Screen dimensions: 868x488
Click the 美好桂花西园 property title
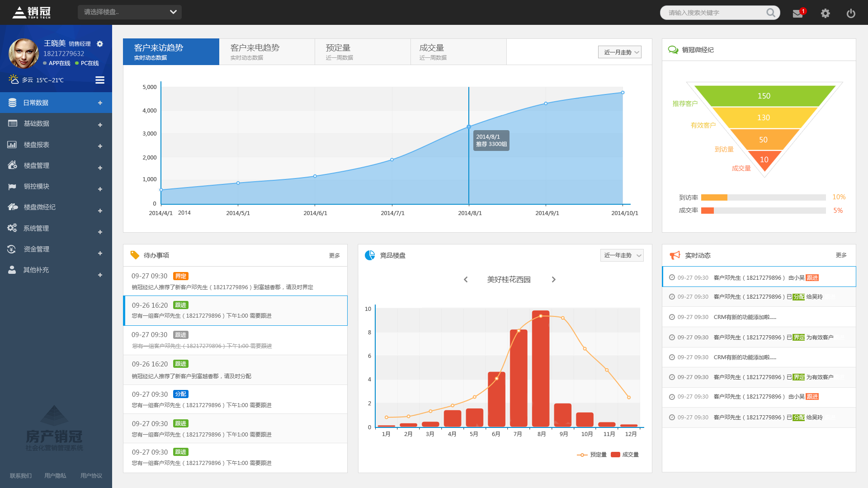click(x=509, y=280)
